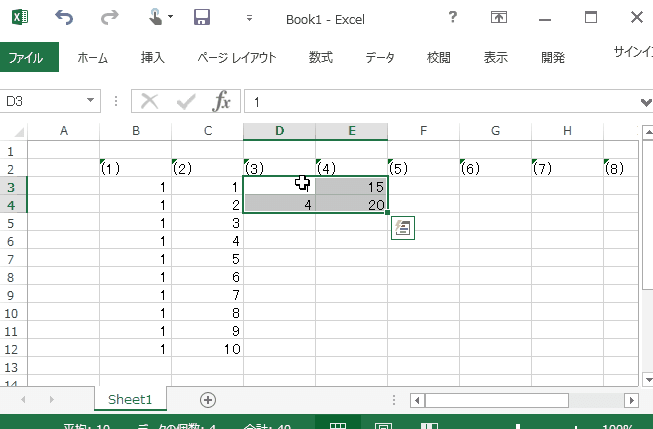Screen dimensions: 653x429
Task: Switch to the 表示 tab
Action: click(495, 57)
